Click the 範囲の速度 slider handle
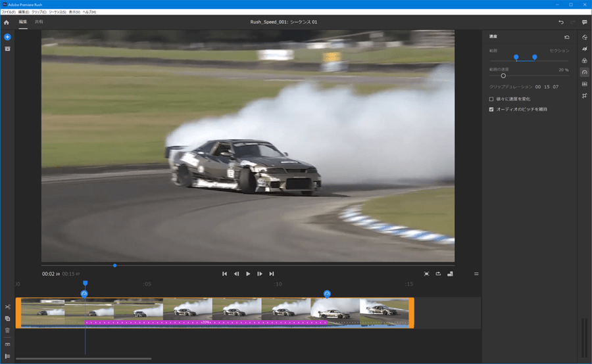This screenshot has height=364, width=592. coord(503,76)
